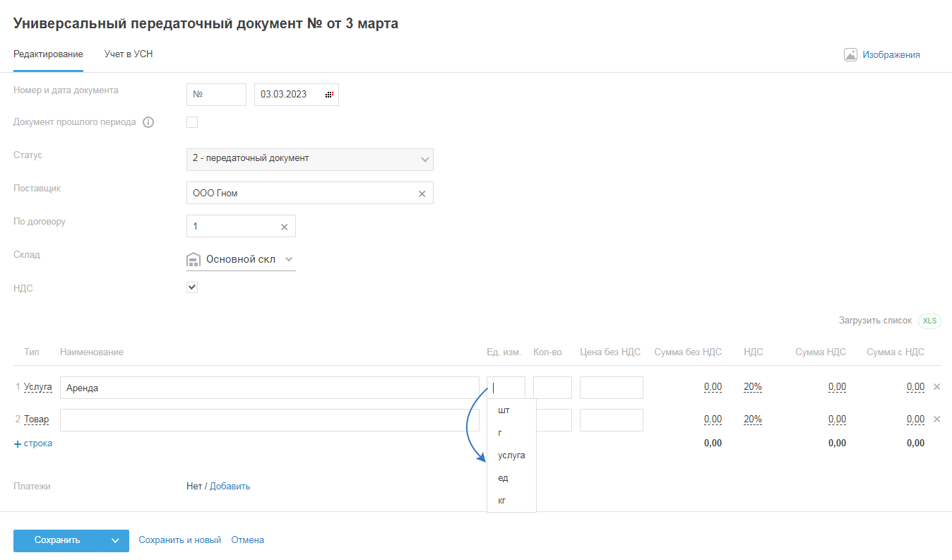The height and width of the screenshot is (560, 952).
Task: Click the document number input field
Action: (x=216, y=95)
